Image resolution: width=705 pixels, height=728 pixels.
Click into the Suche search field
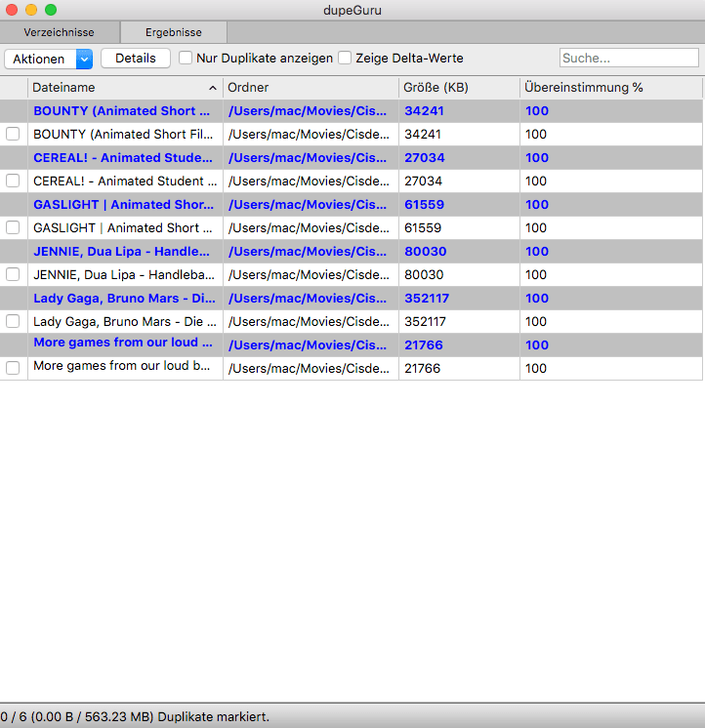[x=628, y=59]
